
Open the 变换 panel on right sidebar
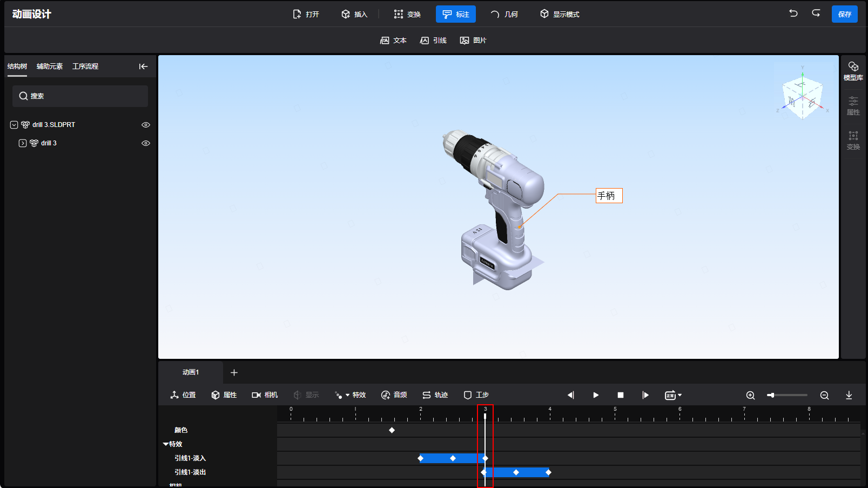(x=853, y=141)
